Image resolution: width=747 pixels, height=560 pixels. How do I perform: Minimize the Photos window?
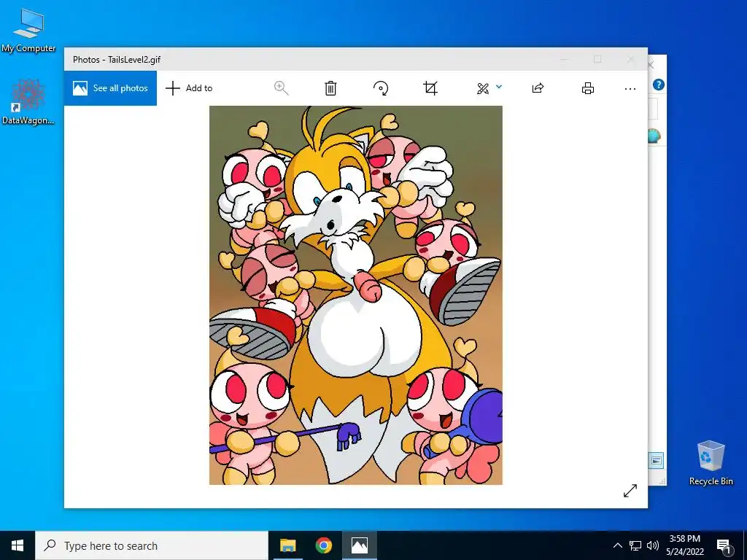pos(565,59)
